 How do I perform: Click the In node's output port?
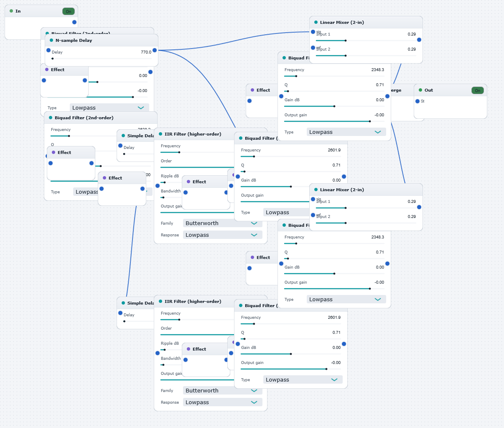coord(74,22)
